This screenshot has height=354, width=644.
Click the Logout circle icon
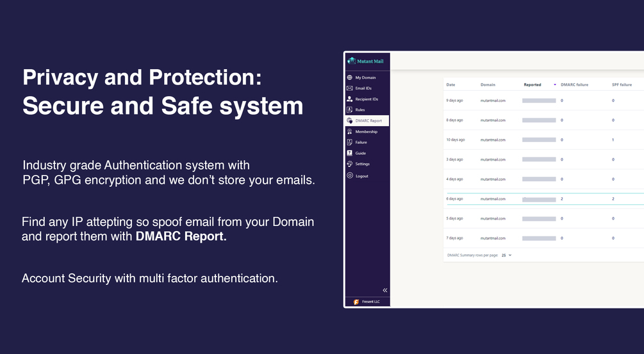pos(349,175)
